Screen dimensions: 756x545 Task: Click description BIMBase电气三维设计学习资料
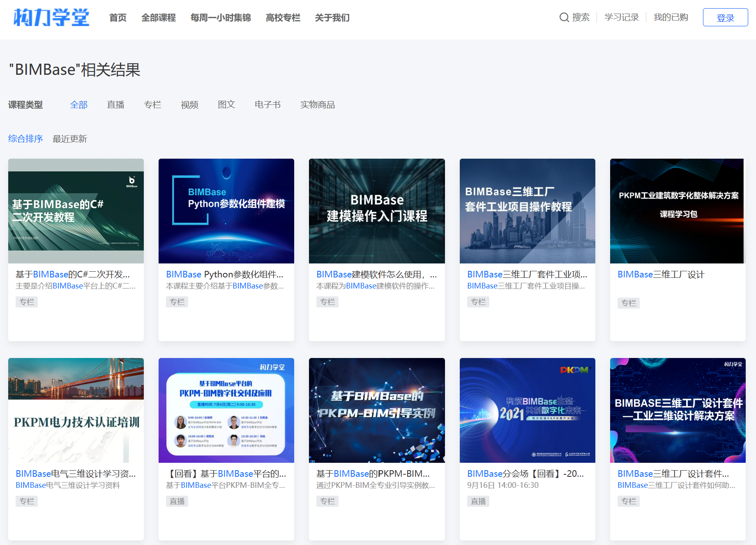click(x=68, y=485)
